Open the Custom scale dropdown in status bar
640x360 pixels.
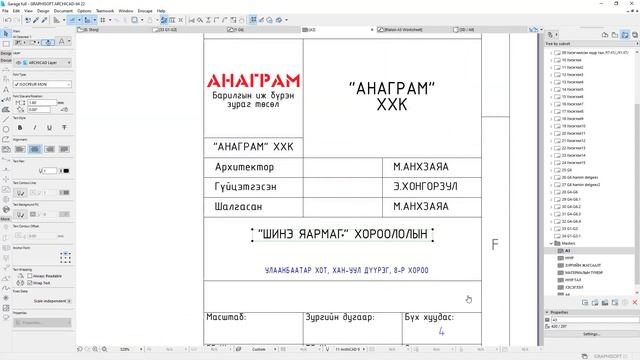(x=275, y=349)
